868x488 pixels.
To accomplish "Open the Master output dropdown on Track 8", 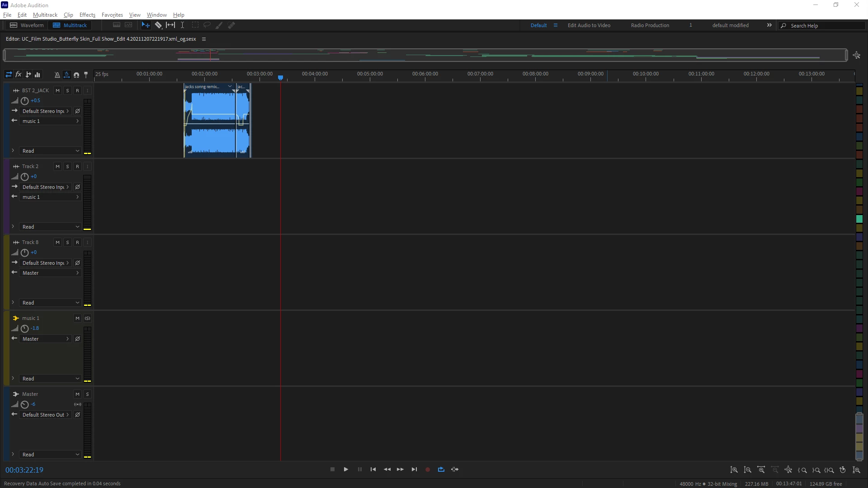I will point(51,273).
